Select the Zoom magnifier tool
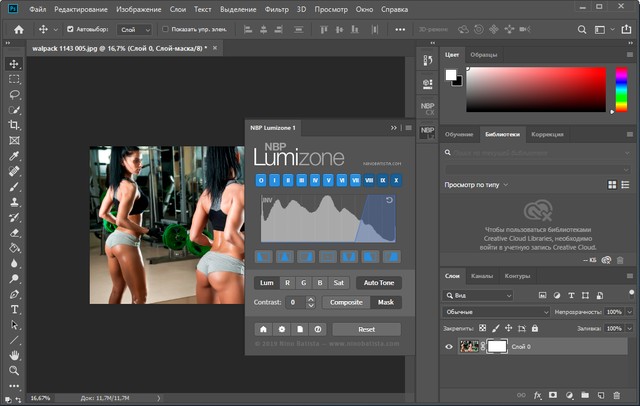This screenshot has height=406, width=640. (14, 371)
